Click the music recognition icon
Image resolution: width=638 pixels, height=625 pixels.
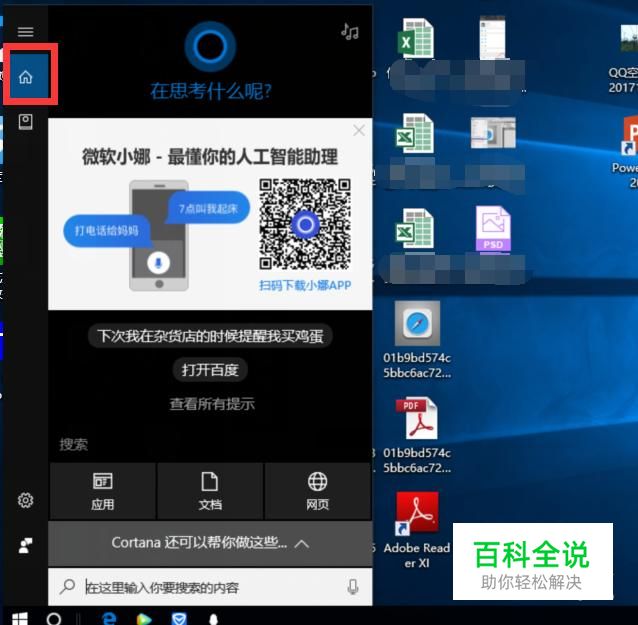(350, 31)
